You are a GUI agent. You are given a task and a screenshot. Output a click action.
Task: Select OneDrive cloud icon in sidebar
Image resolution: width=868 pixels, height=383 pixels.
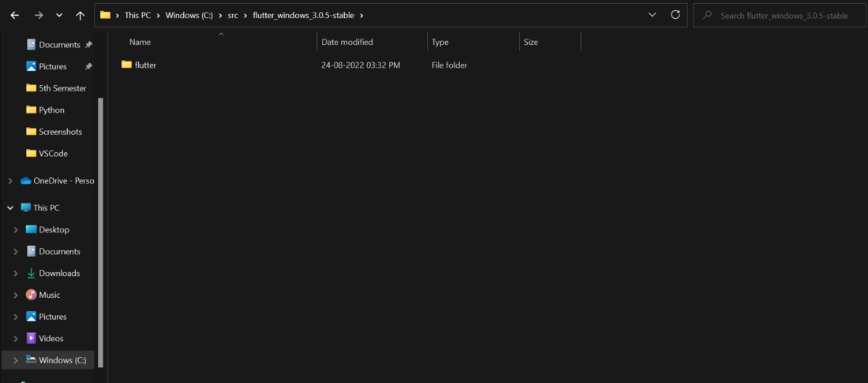tap(25, 180)
